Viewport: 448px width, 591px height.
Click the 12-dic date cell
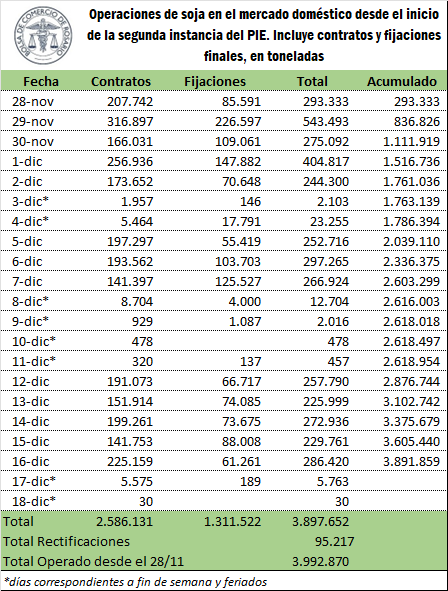[x=31, y=381]
